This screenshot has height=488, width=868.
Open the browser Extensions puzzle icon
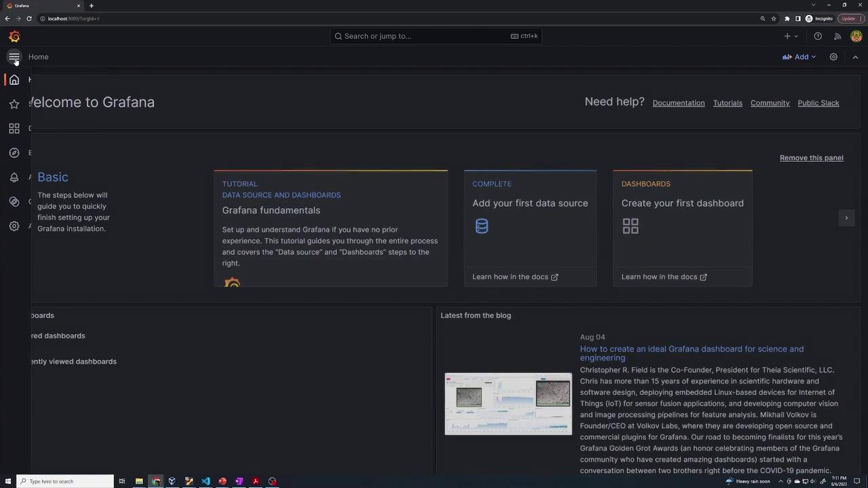click(787, 18)
